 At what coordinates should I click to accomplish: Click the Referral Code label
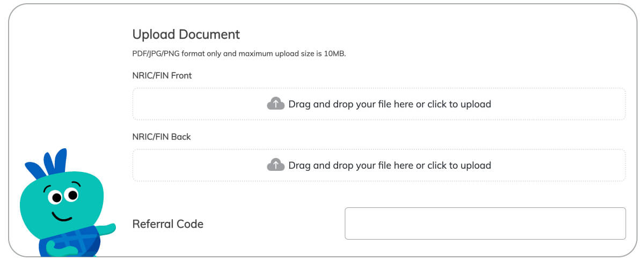coord(168,224)
